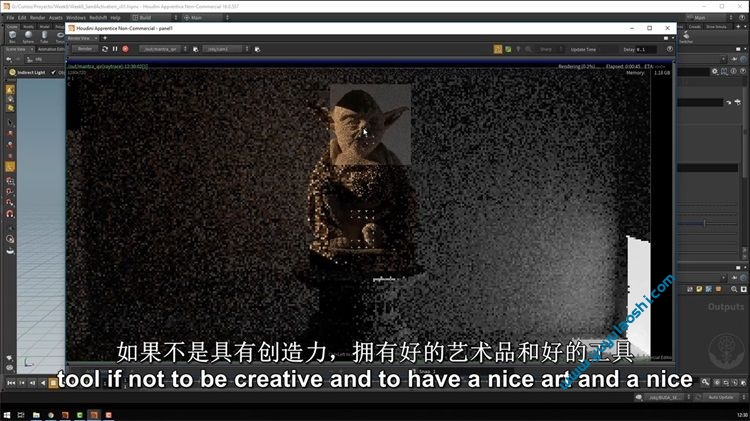The width and height of the screenshot is (750, 421).
Task: Select the Animation Editor pane tab
Action: (x=50, y=49)
